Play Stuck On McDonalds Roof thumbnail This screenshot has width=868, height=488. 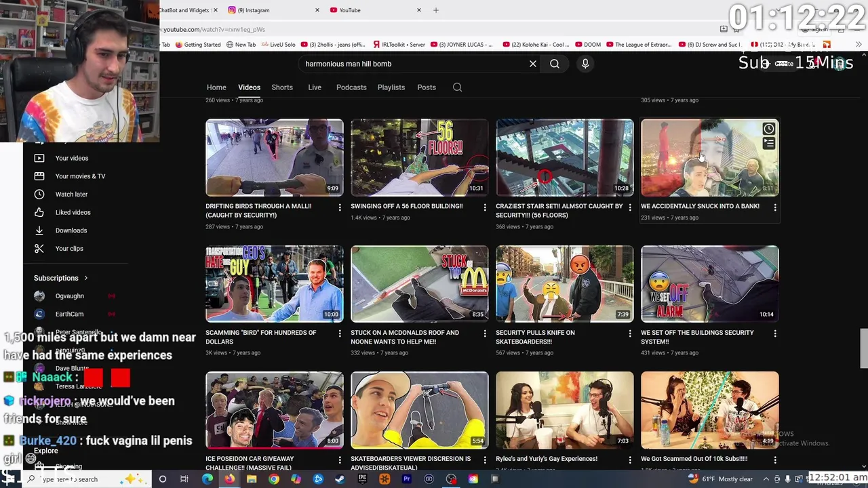[x=420, y=284]
